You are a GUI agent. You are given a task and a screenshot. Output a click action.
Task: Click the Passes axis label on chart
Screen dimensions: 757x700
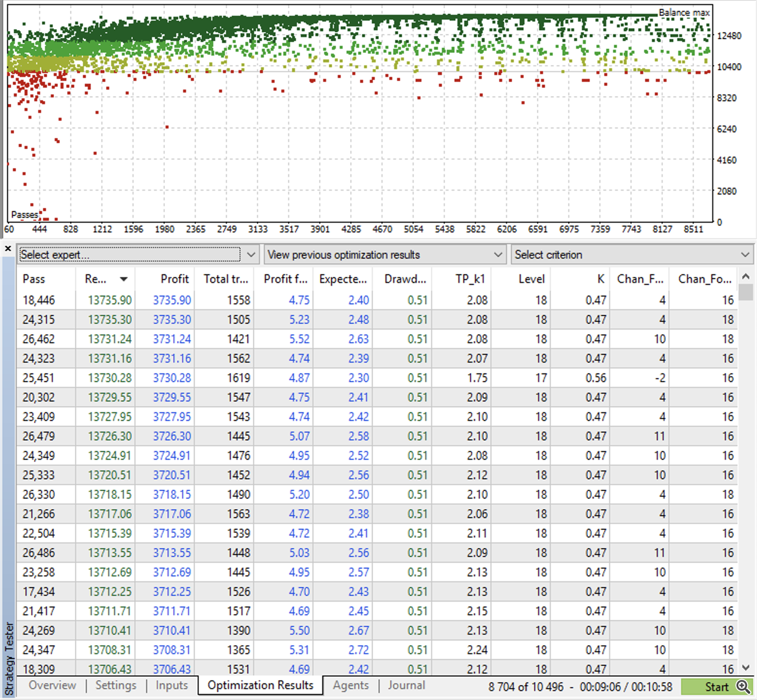point(25,215)
